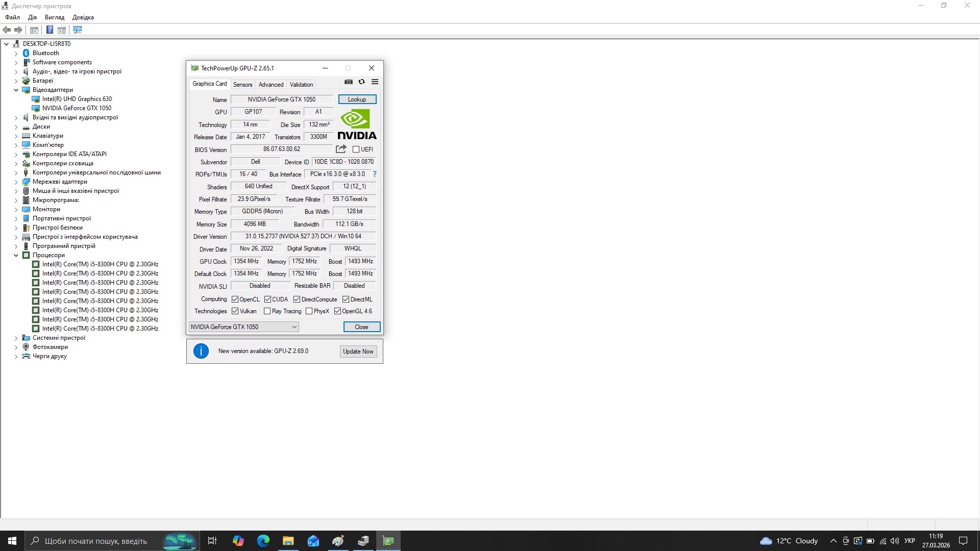
Task: Click the GPU-Z refresh icon
Action: pyautogui.click(x=361, y=82)
